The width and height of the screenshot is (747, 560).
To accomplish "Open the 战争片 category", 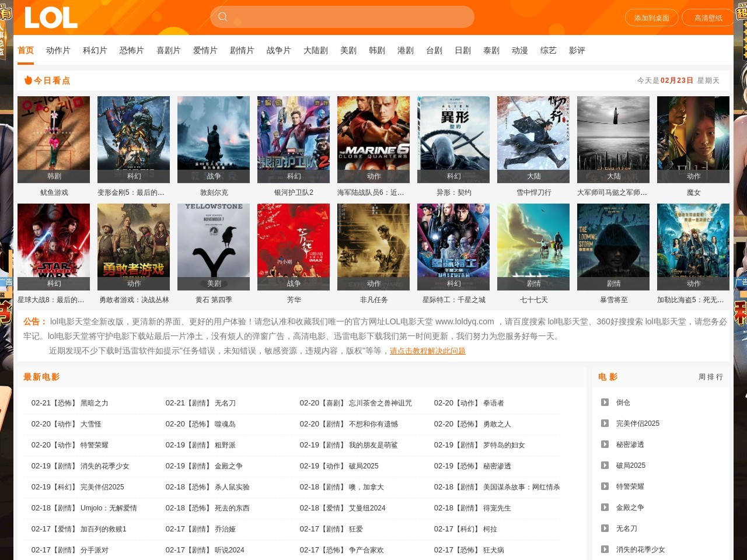I will pyautogui.click(x=279, y=50).
